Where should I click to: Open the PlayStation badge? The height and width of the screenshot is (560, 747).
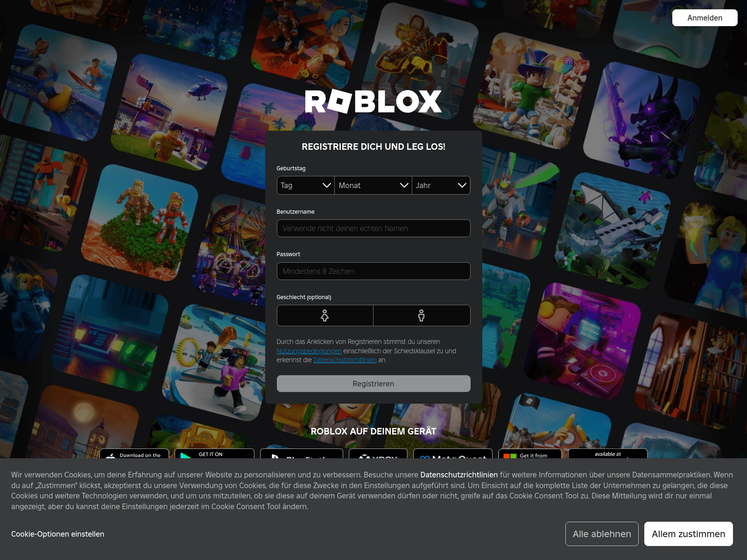pyautogui.click(x=302, y=454)
